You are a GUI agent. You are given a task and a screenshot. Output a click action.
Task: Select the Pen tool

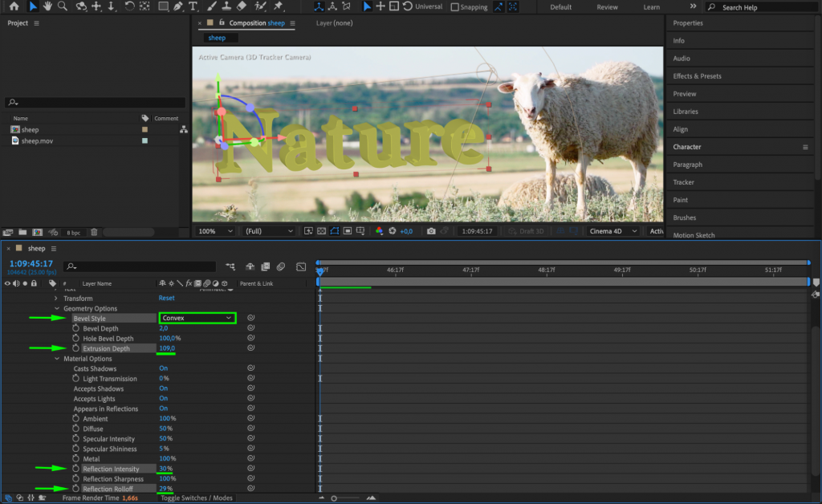click(180, 7)
